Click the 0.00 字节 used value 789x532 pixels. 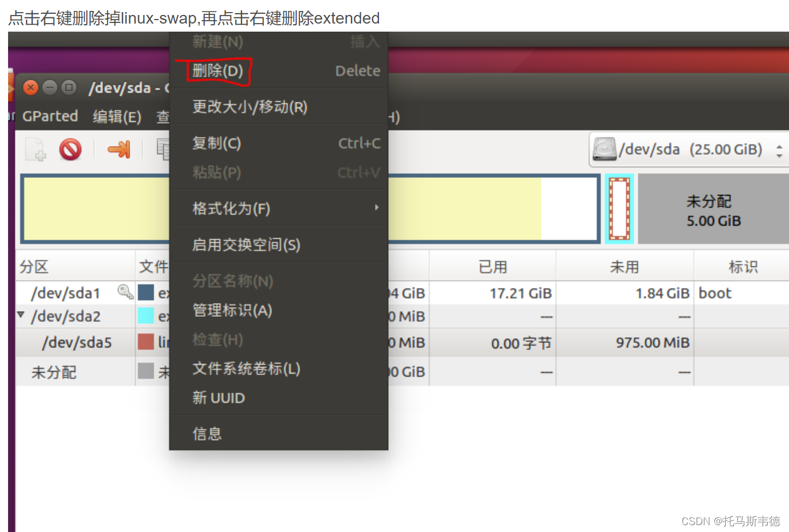pyautogui.click(x=521, y=343)
